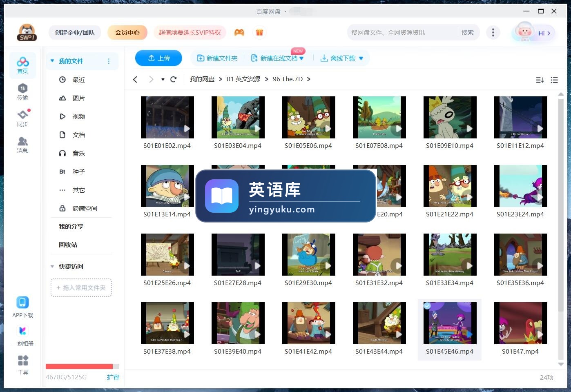Refresh the current folder listing

[173, 79]
